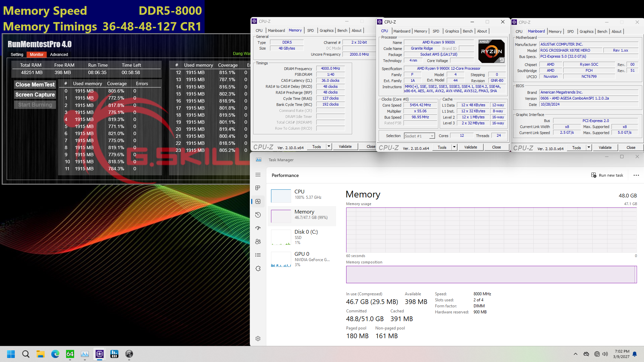This screenshot has width=644, height=362.
Task: Click Validate in the CPU-Z window
Action: [x=471, y=147]
